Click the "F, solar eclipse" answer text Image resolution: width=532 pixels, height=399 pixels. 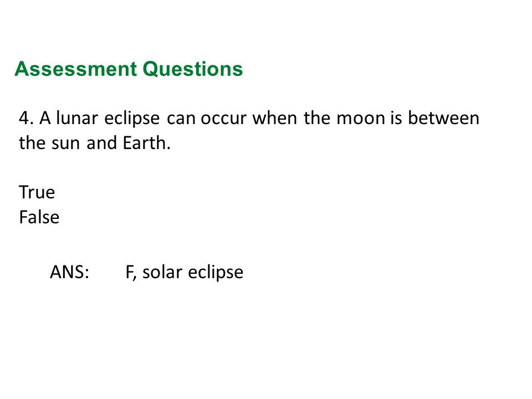(x=185, y=273)
